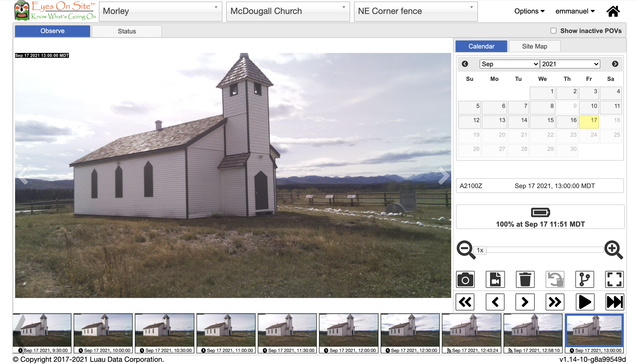Viewport: 636px width, 364px height.
Task: Jump back with the double left arrows
Action: pos(465,302)
